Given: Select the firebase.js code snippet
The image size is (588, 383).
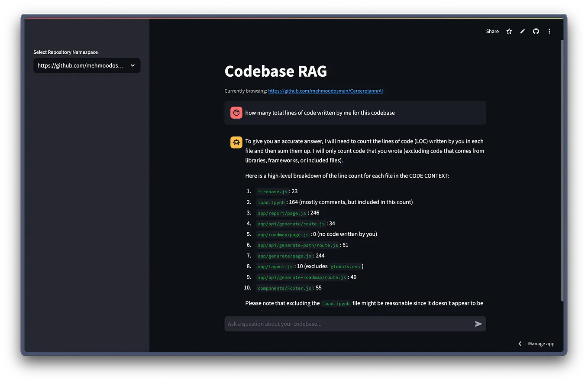Looking at the screenshot, I should tap(272, 191).
